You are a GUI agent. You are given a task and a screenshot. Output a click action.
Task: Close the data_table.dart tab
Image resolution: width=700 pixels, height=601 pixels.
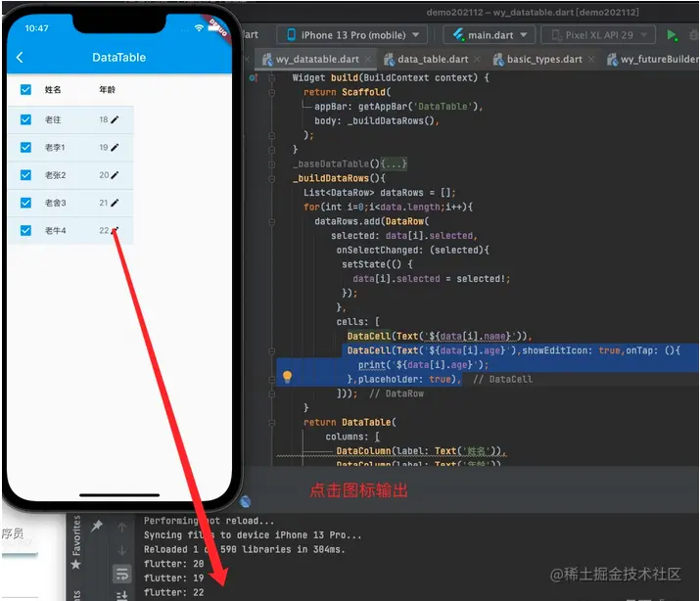[x=477, y=59]
